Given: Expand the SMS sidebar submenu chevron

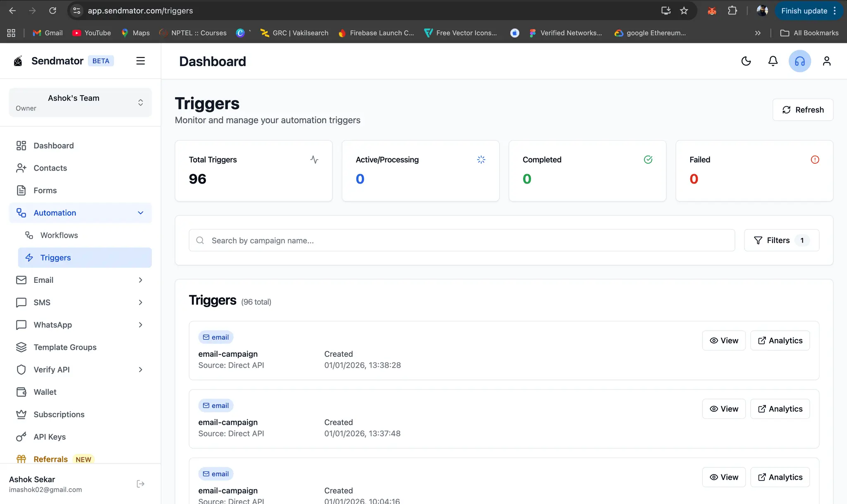Looking at the screenshot, I should click(141, 302).
